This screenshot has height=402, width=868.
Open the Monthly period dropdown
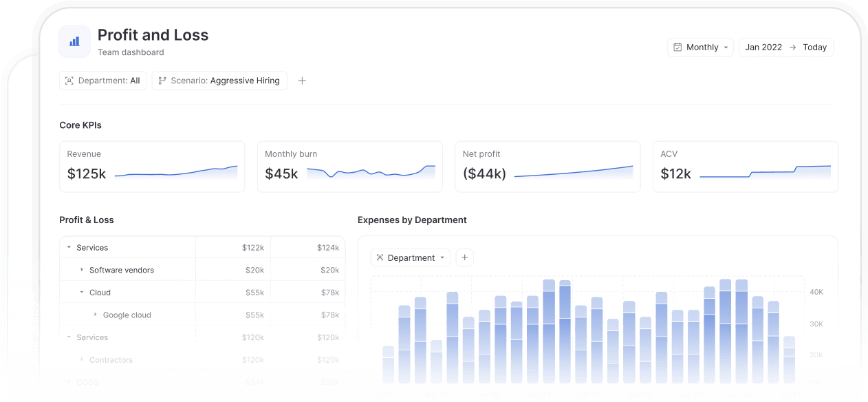(x=700, y=47)
